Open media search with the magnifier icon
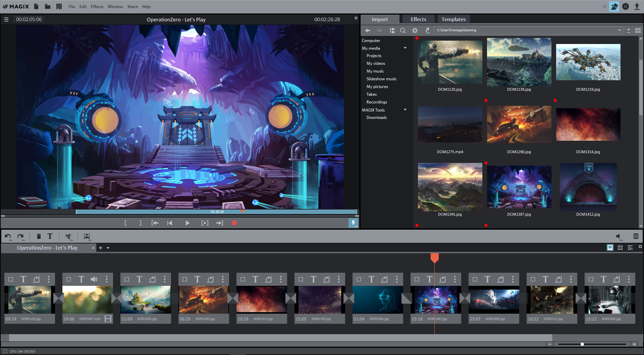The height and width of the screenshot is (355, 644). pos(402,30)
